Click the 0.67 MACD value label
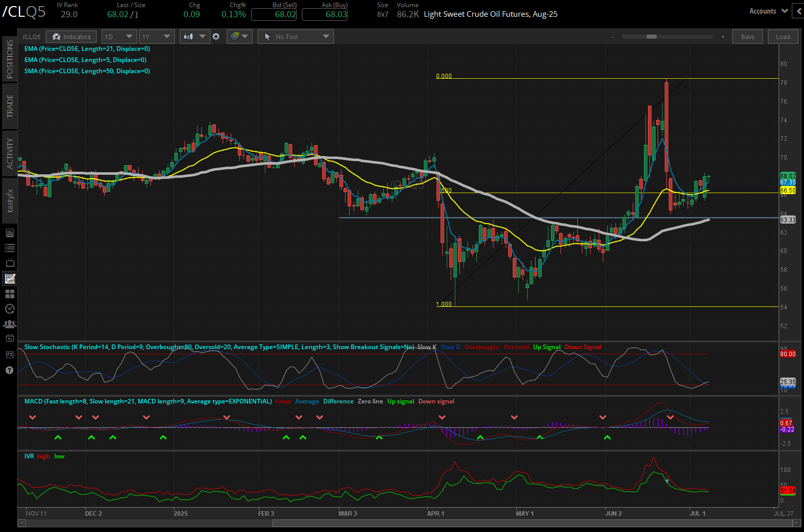This screenshot has height=532, width=804. pyautogui.click(x=786, y=423)
